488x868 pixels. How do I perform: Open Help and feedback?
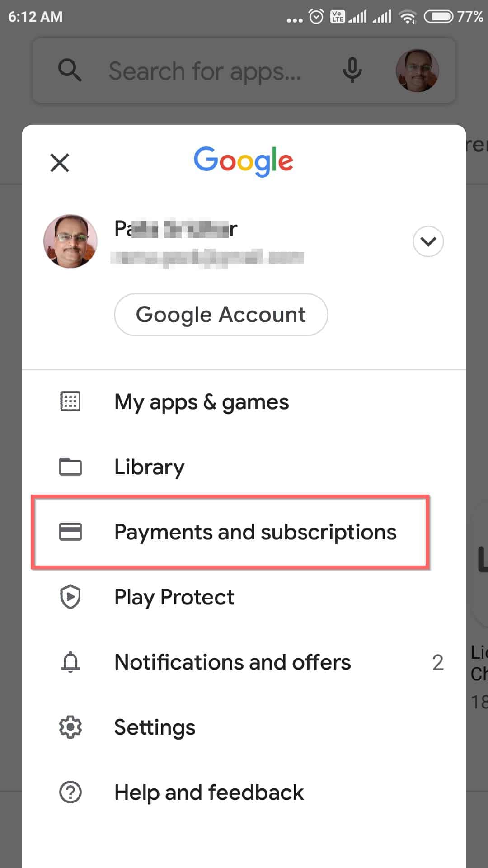(x=244, y=793)
